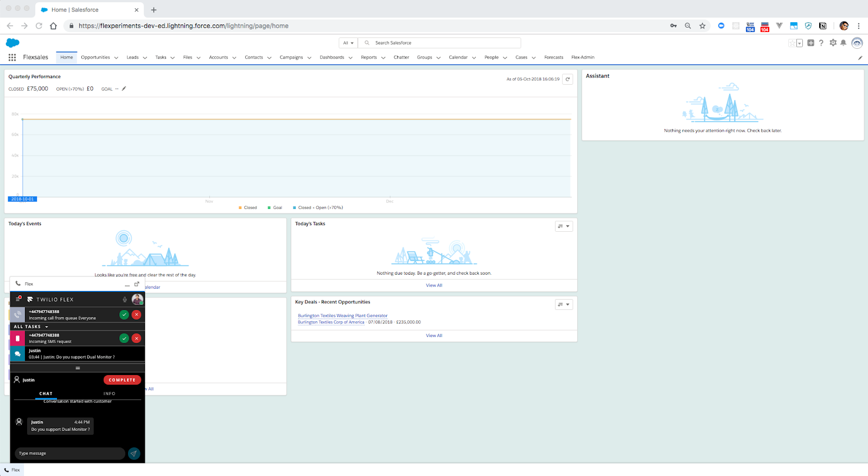Open the search scope All dropdown
This screenshot has height=476, width=868.
[348, 43]
